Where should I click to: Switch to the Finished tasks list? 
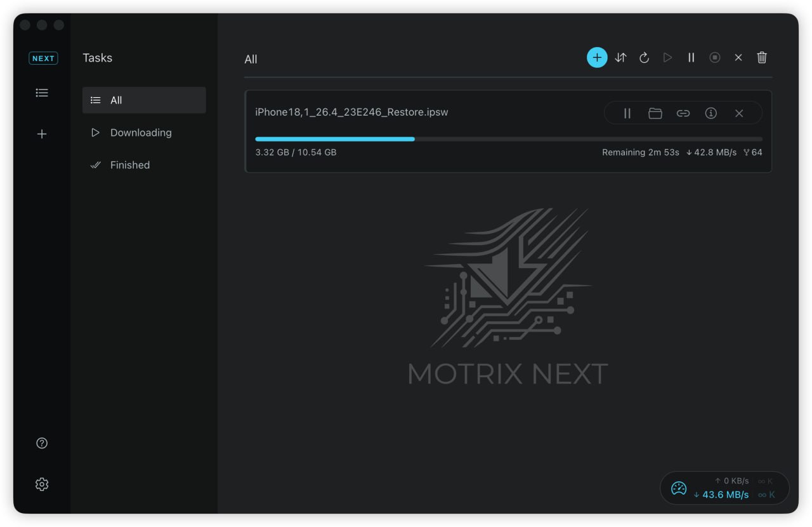[x=129, y=165]
